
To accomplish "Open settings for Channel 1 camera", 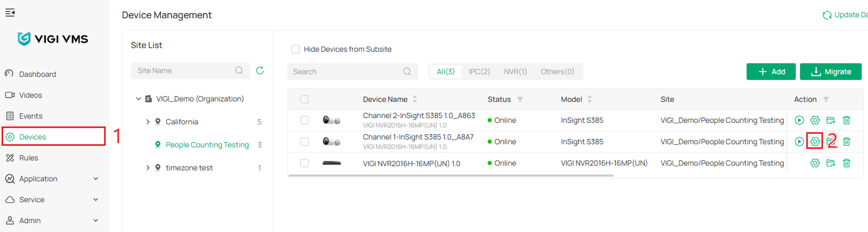I will (x=815, y=141).
